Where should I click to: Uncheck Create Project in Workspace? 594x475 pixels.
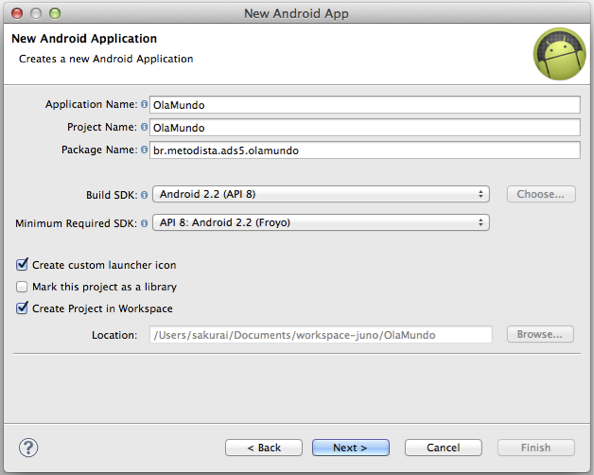[22, 308]
